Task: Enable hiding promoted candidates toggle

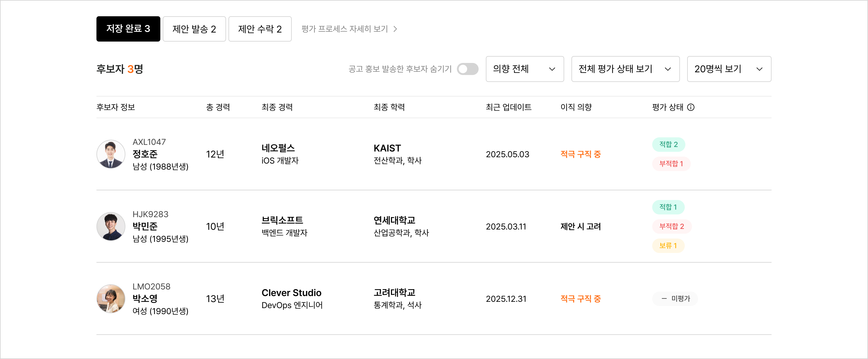Action: coord(468,69)
